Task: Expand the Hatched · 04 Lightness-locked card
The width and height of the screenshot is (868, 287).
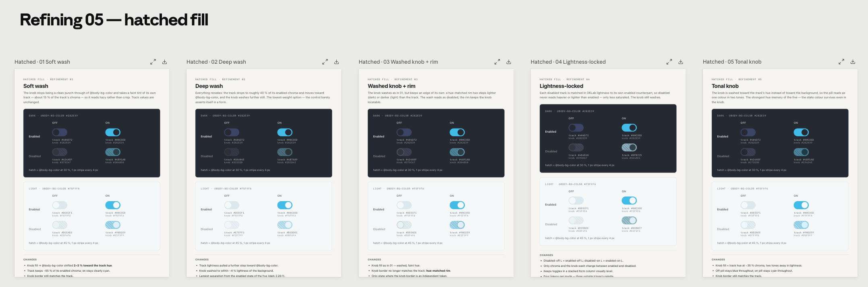Action: (669, 62)
